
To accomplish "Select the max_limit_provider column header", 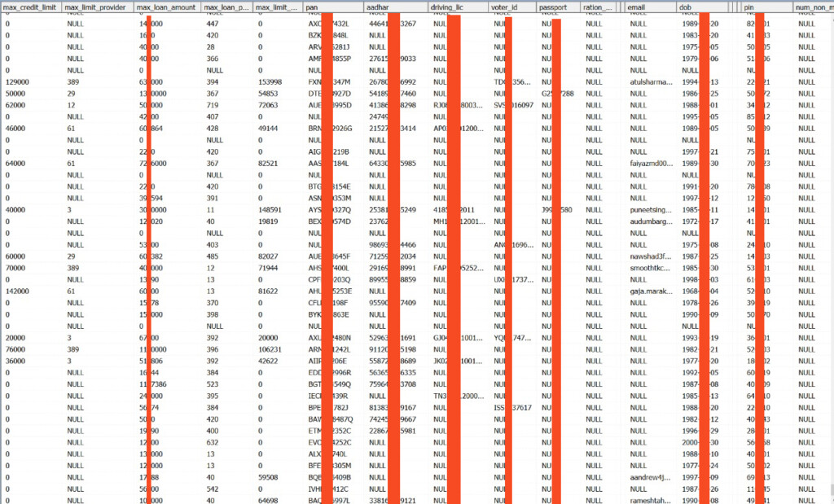I will [98, 7].
